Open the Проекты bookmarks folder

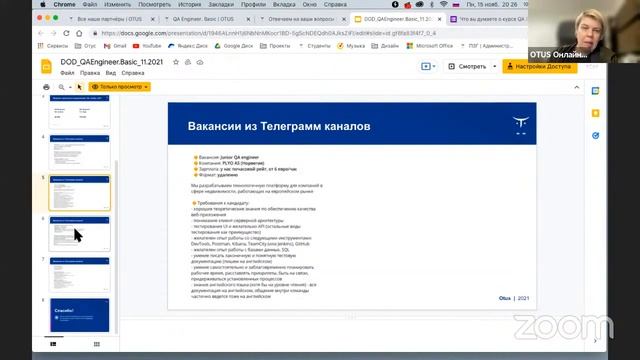coord(275,46)
